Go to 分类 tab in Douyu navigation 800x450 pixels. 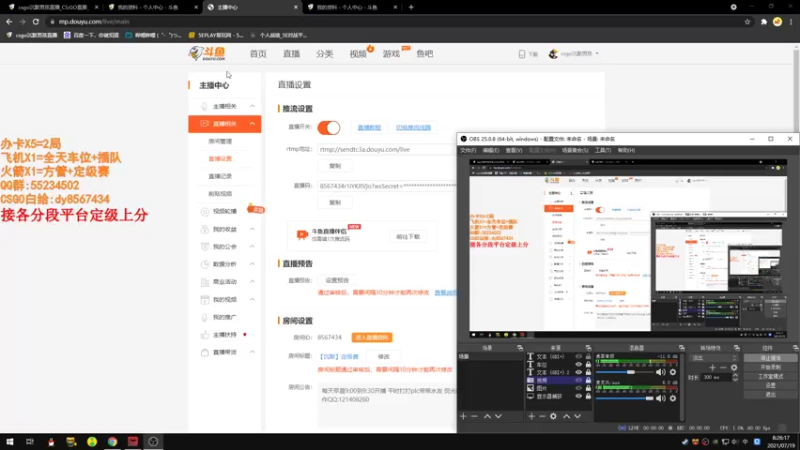324,54
